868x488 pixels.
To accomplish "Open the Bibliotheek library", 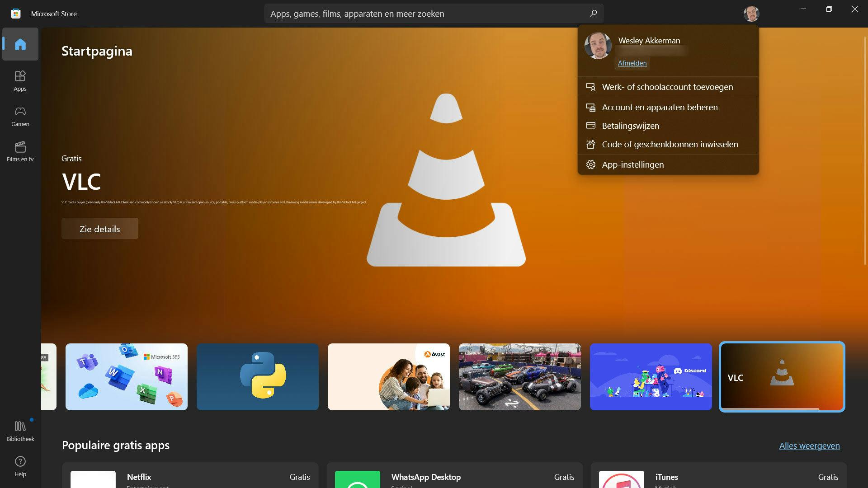I will coord(20,431).
